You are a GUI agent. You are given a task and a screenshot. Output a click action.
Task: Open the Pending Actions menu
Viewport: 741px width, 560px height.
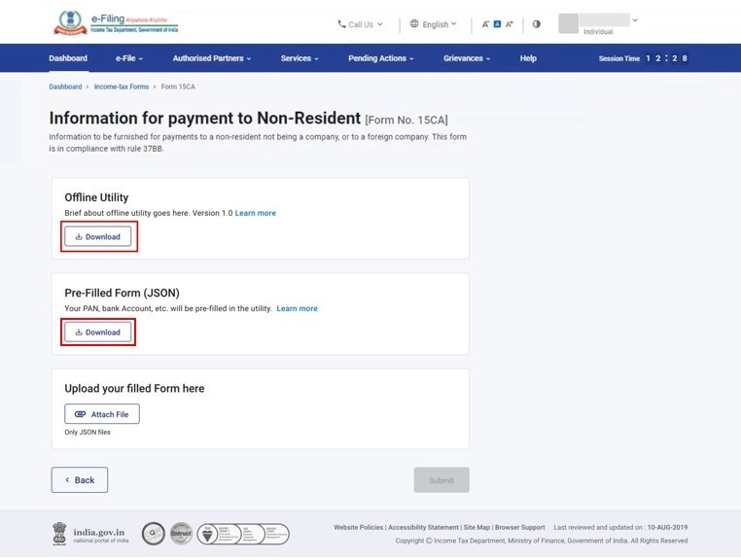click(380, 58)
